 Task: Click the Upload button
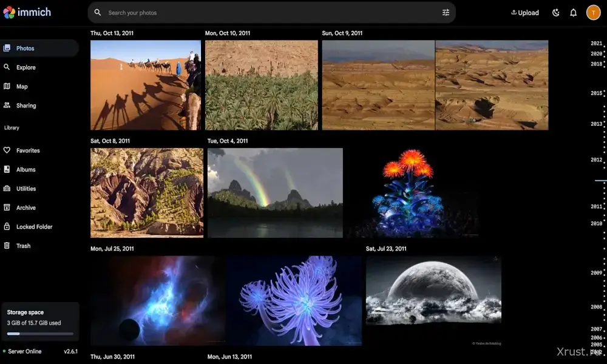[525, 13]
